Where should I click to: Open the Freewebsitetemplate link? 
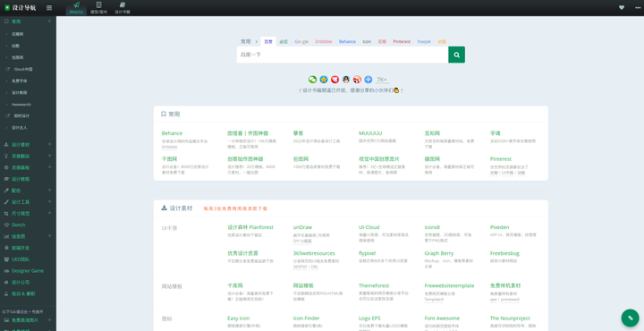tap(449, 285)
